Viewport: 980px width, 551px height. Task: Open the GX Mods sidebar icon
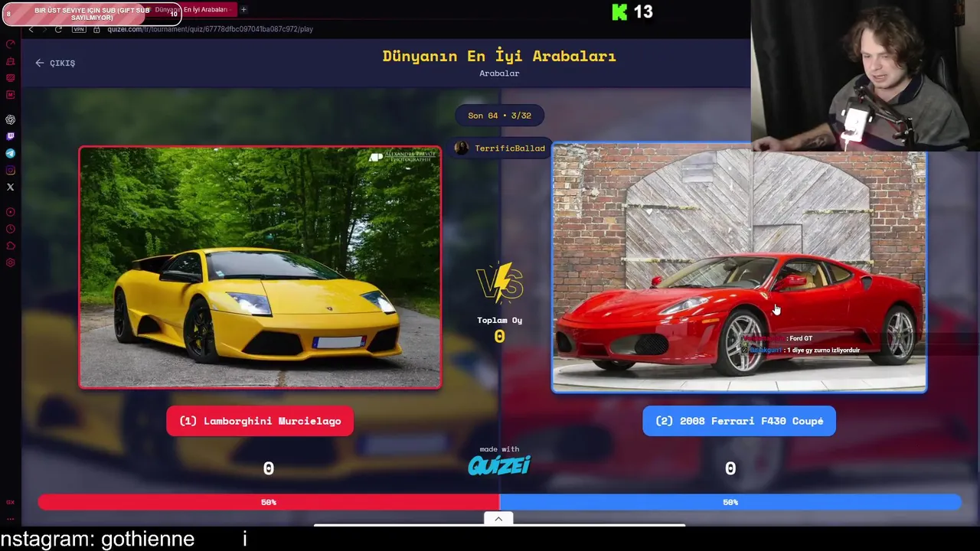click(x=10, y=95)
